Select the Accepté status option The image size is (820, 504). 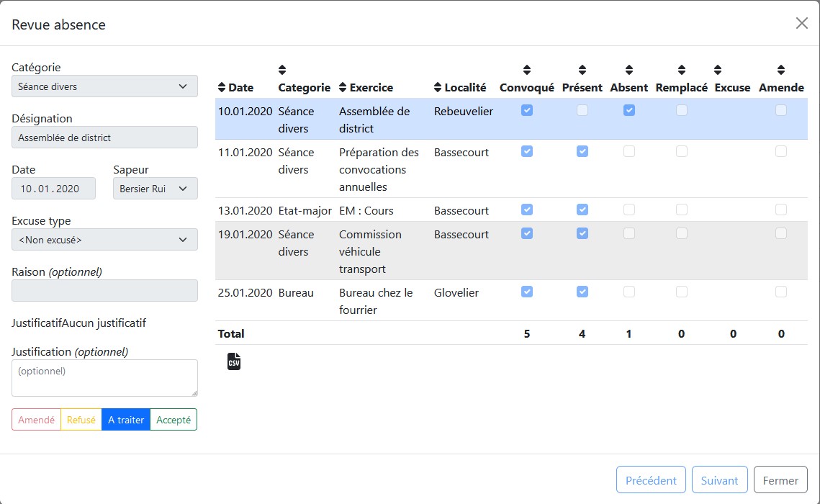point(174,420)
